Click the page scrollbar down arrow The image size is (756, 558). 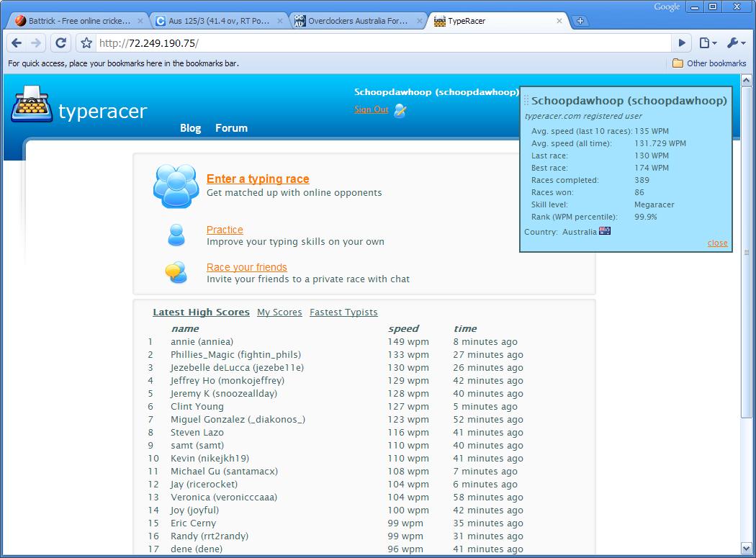point(747,549)
